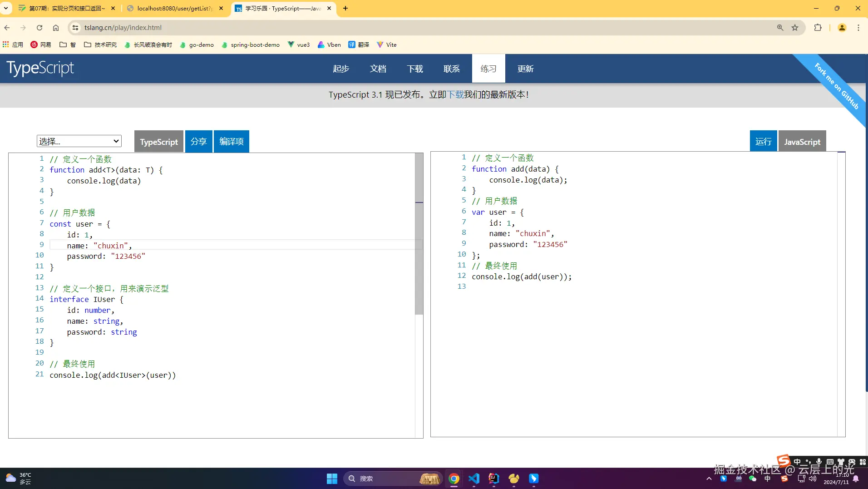Close the 第07期 tab

113,8
